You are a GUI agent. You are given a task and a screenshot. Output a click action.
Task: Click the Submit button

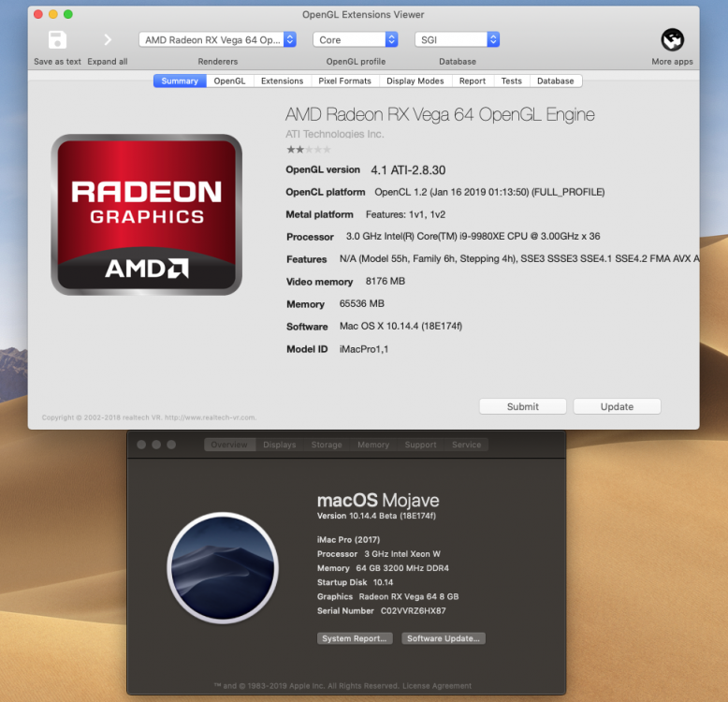(523, 406)
